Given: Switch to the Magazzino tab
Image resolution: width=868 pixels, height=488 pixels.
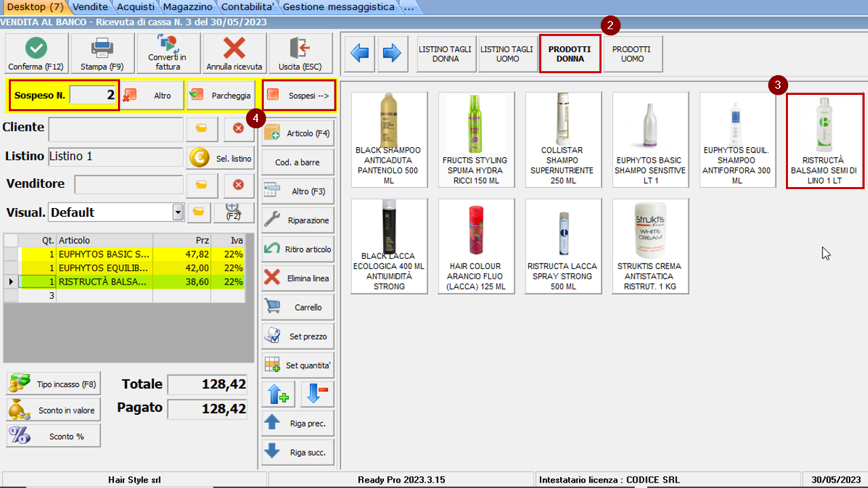Looking at the screenshot, I should (189, 7).
